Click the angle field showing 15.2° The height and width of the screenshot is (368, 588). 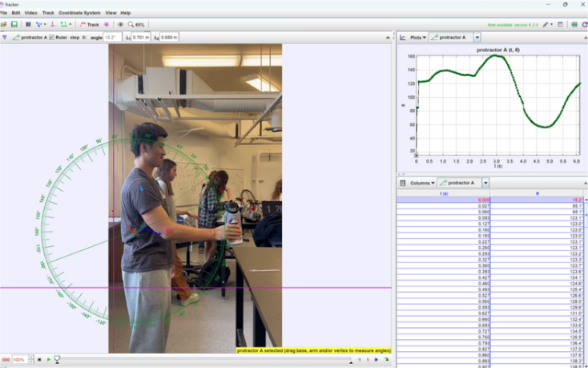click(112, 37)
